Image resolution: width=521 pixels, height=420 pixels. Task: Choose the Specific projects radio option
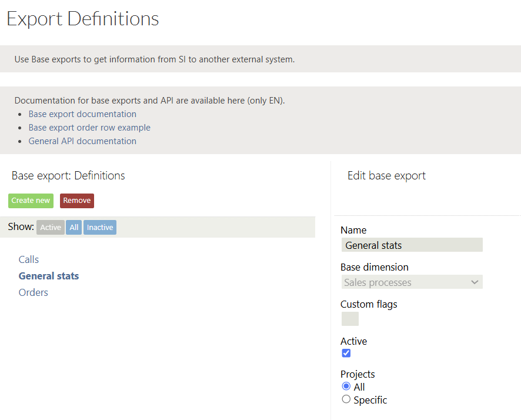click(346, 399)
